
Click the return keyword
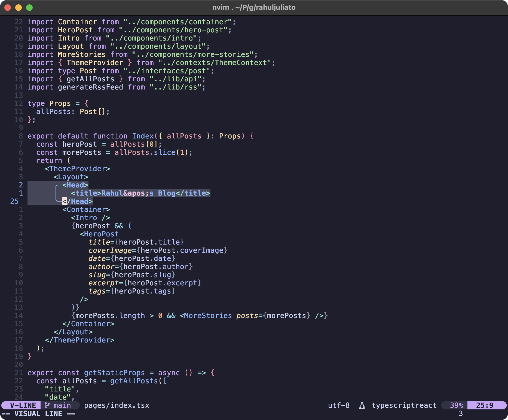click(x=49, y=160)
